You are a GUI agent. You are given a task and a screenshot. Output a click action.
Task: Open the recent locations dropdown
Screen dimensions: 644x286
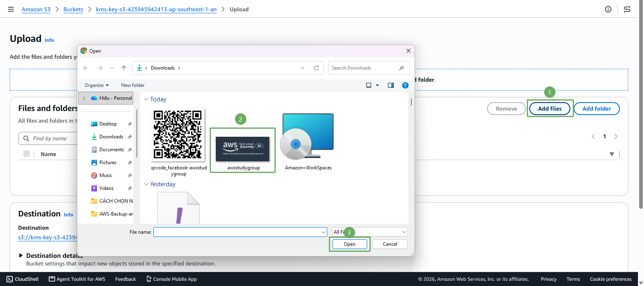coord(112,68)
